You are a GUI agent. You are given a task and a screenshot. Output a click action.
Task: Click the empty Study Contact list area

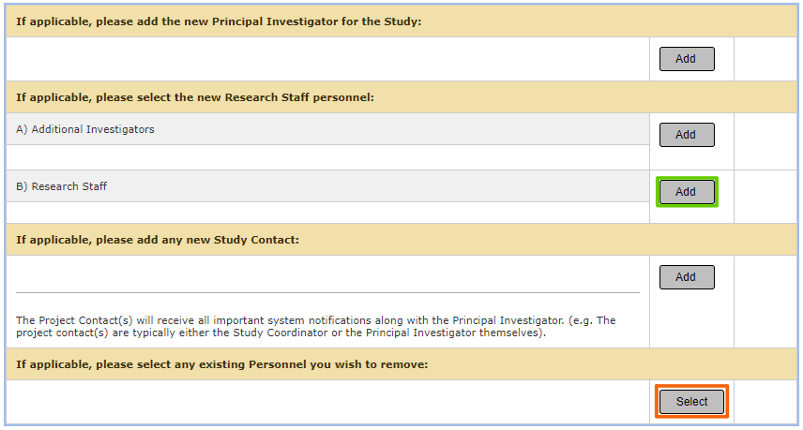pyautogui.click(x=328, y=274)
